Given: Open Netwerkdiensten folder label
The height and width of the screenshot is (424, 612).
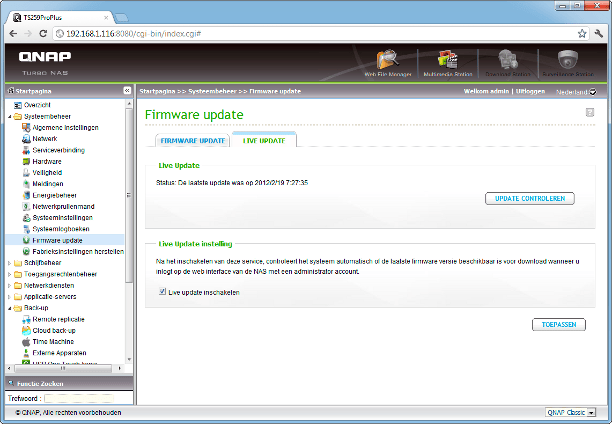Looking at the screenshot, I should tap(49, 285).
